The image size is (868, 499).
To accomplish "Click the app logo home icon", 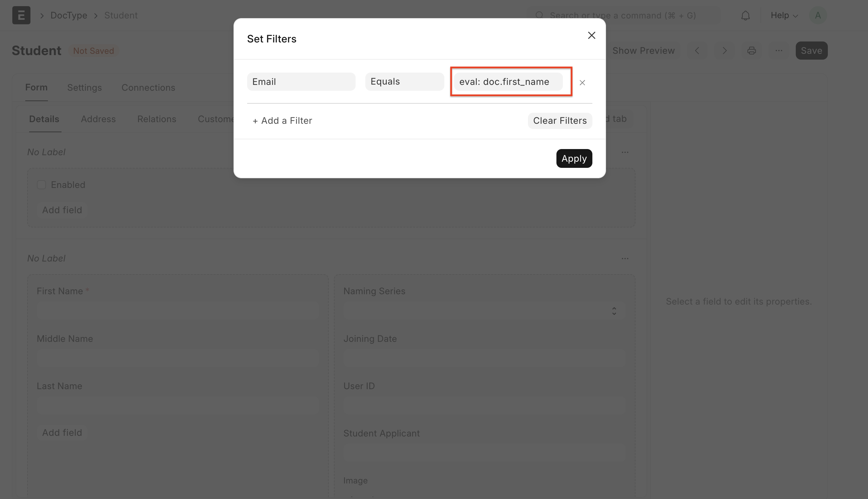I will click(21, 16).
